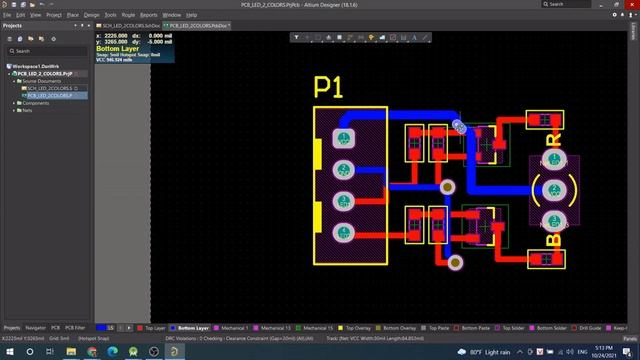Click the title bar Search box
Image resolution: width=640 pixels, height=360 pixels.
click(566, 4)
